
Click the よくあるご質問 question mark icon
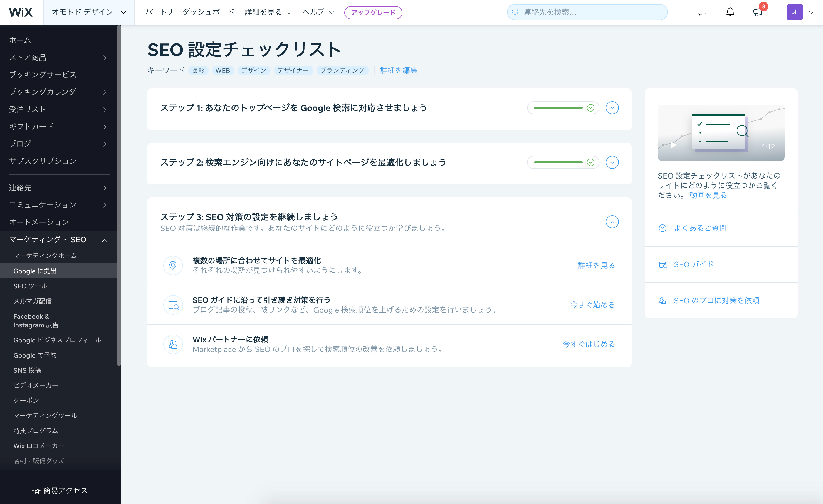pos(662,228)
